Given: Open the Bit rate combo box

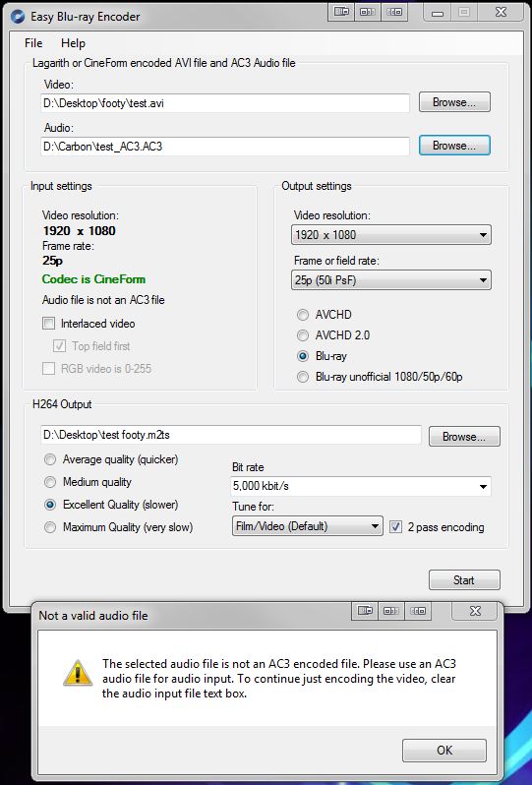Looking at the screenshot, I should point(361,486).
